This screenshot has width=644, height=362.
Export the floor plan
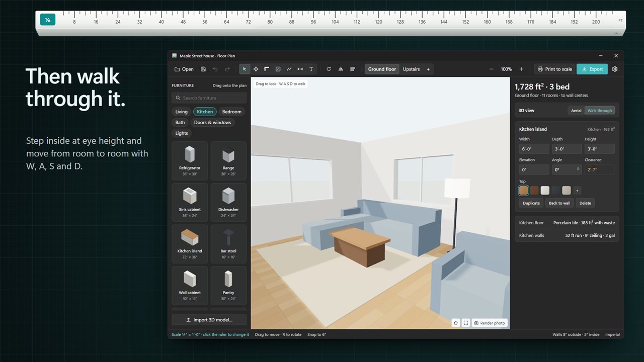[x=592, y=69]
